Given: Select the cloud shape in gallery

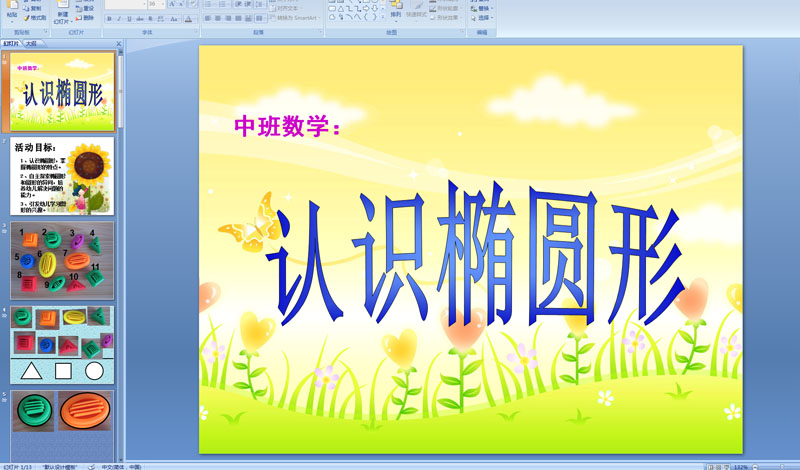Looking at the screenshot, I should (332, 17).
